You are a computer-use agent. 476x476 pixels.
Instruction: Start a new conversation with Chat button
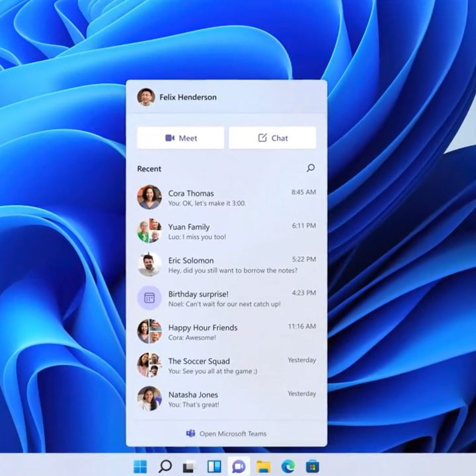coord(272,138)
